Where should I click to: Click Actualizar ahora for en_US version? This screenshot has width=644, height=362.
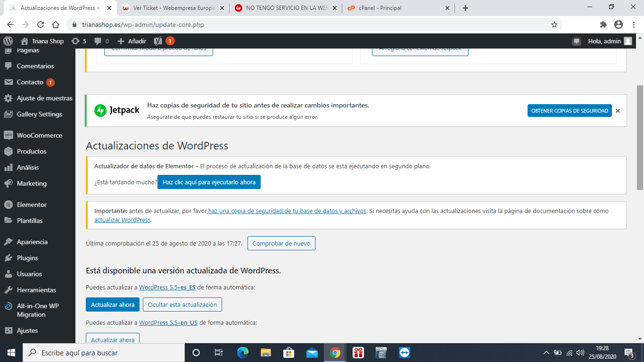click(113, 338)
